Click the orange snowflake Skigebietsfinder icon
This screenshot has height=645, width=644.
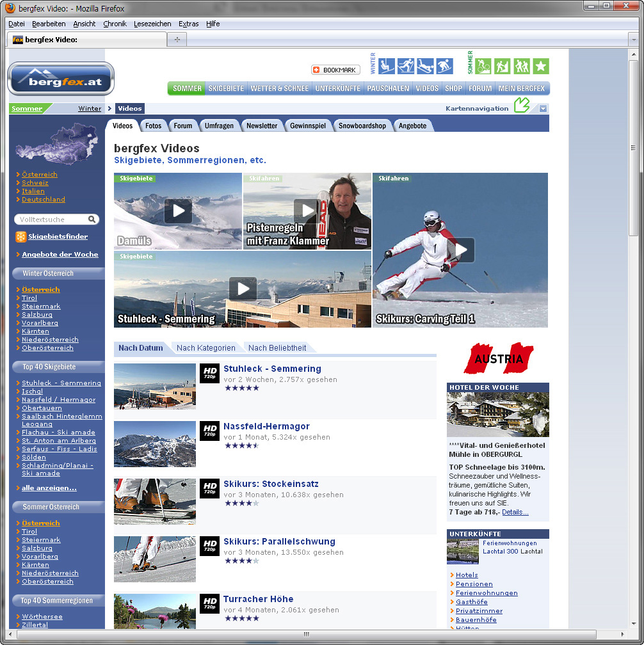click(x=21, y=237)
